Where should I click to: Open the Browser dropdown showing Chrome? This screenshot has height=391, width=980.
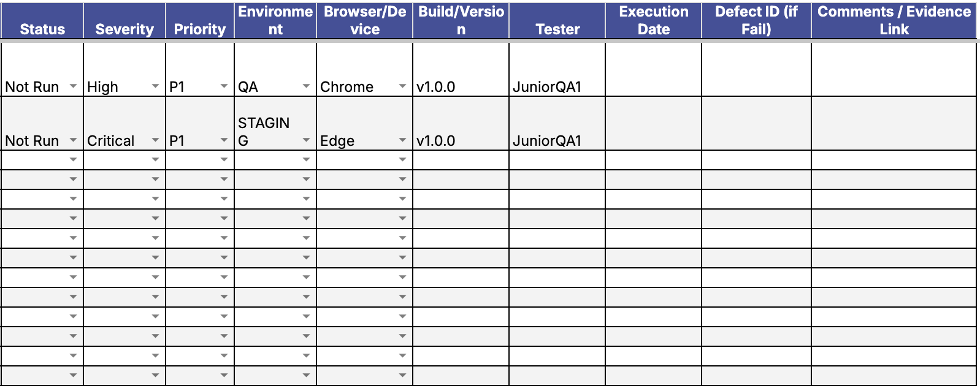[402, 86]
